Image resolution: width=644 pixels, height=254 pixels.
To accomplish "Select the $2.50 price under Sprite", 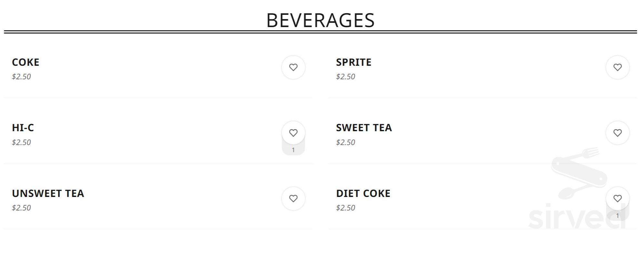I will tap(345, 77).
